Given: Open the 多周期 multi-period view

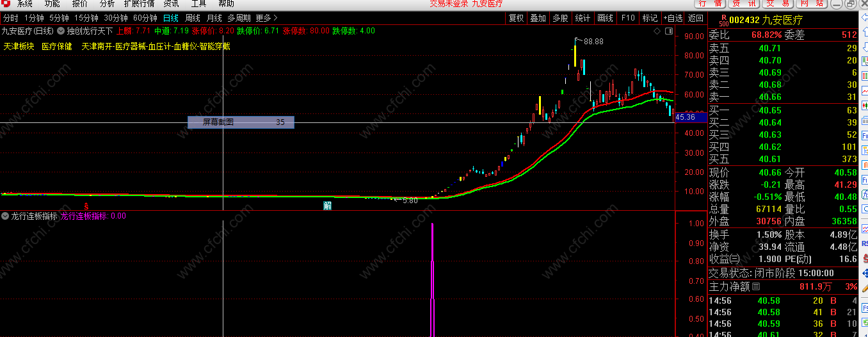Looking at the screenshot, I should pyautogui.click(x=239, y=18).
